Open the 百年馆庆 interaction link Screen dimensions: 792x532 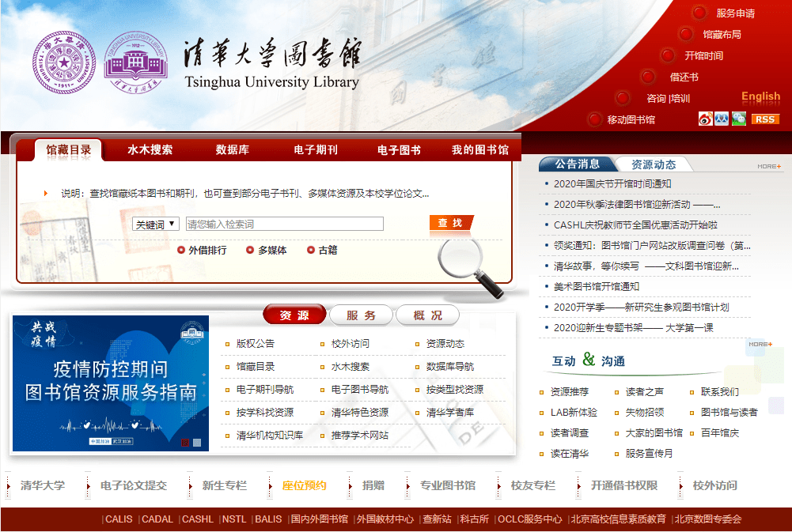(x=720, y=433)
